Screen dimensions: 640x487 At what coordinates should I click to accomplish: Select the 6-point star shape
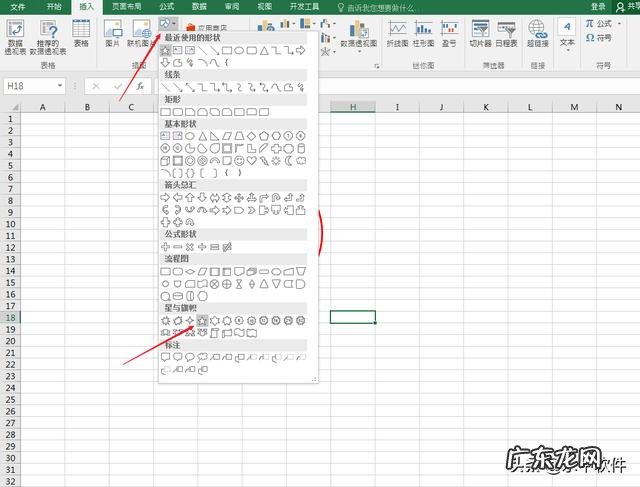[214, 321]
